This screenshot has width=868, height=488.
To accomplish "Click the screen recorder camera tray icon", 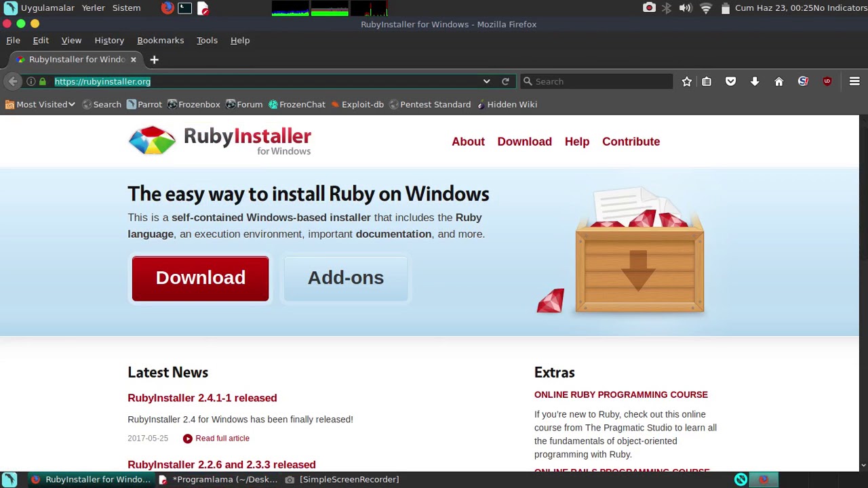I will point(649,8).
